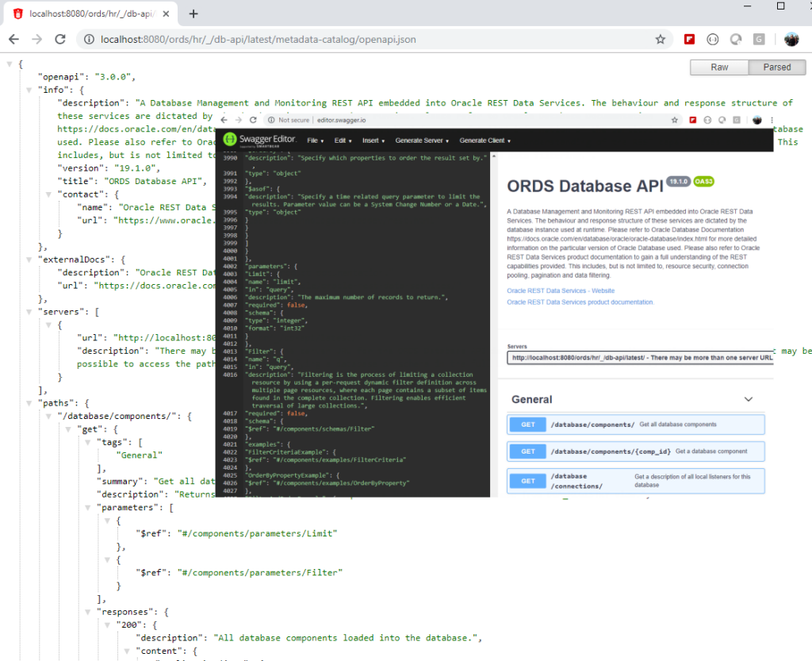
Task: Click the "version": "19.1.0" line
Action: [109, 168]
